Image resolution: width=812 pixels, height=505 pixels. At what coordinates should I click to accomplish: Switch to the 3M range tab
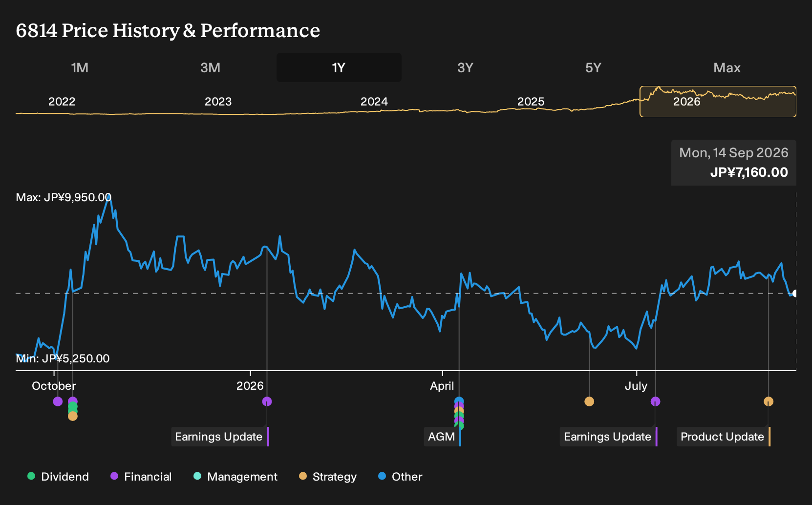210,67
